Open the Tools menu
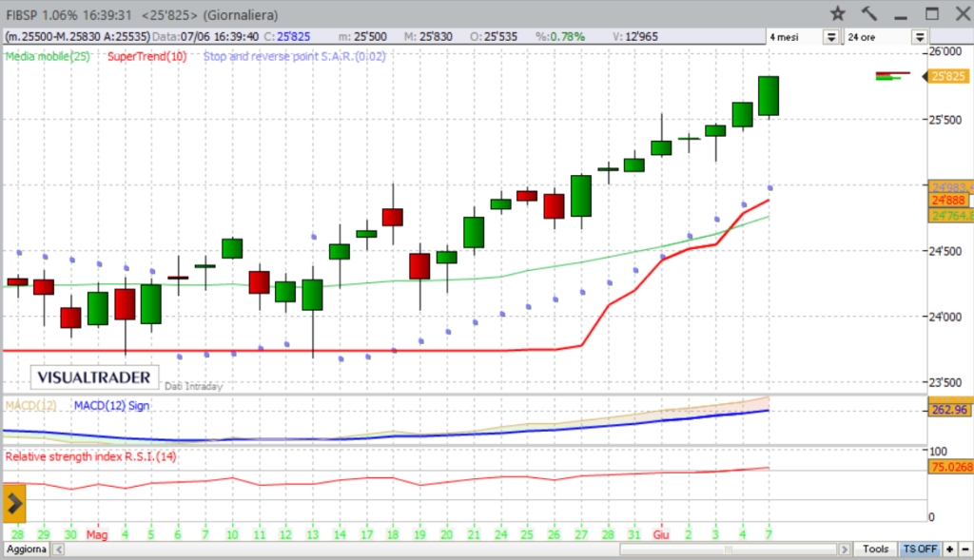This screenshot has width=974, height=560. coord(875,550)
